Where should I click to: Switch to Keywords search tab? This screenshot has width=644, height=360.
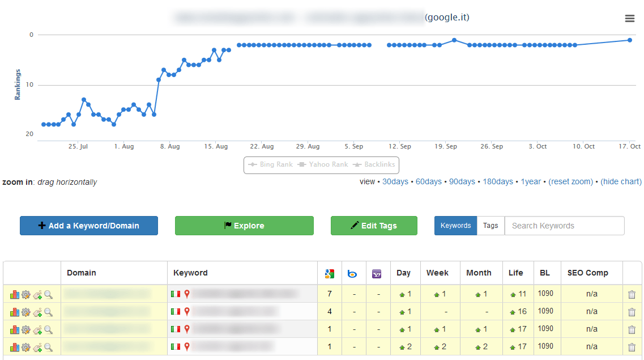click(x=455, y=226)
